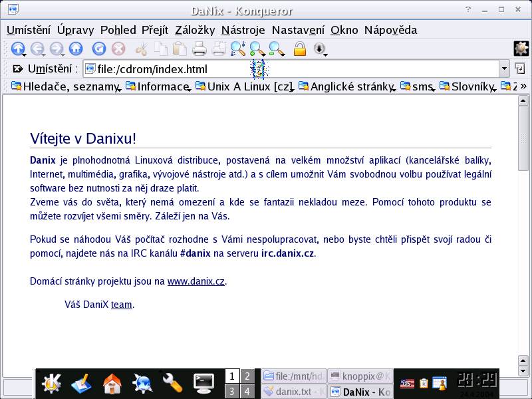Clear the location bar with black arrow icon

click(18, 69)
